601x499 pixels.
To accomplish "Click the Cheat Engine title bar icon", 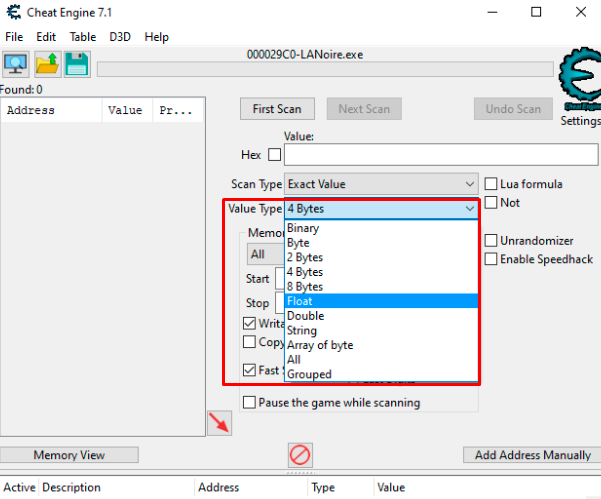I will 13,13.
